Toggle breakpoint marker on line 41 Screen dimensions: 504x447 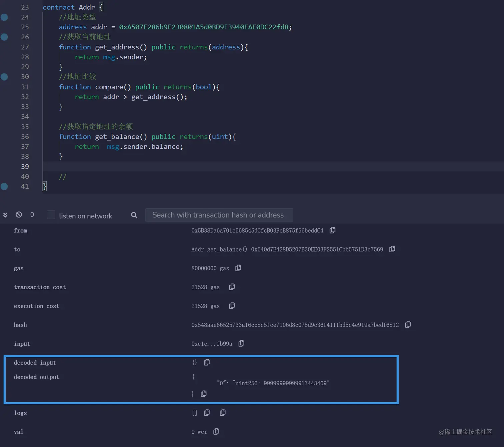pyautogui.click(x=4, y=186)
